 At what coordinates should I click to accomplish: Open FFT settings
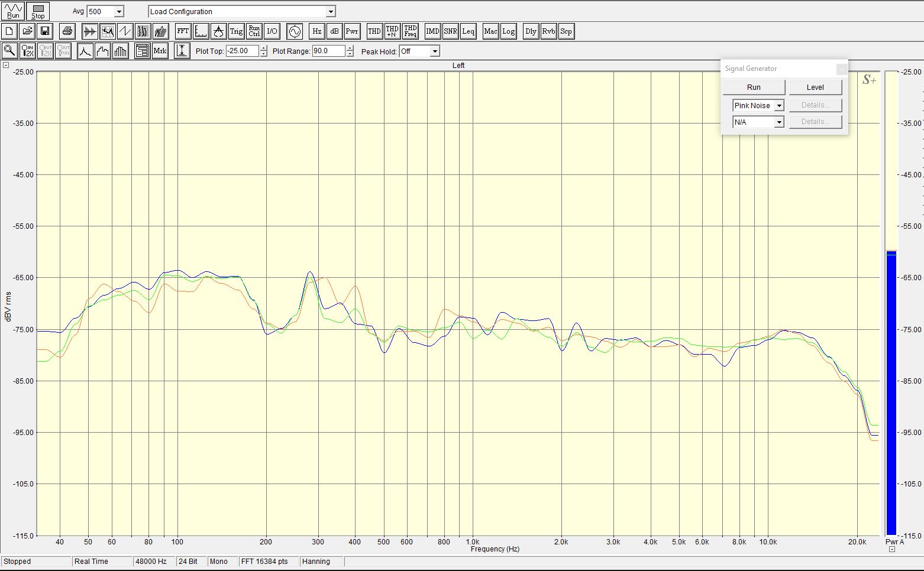(x=183, y=31)
